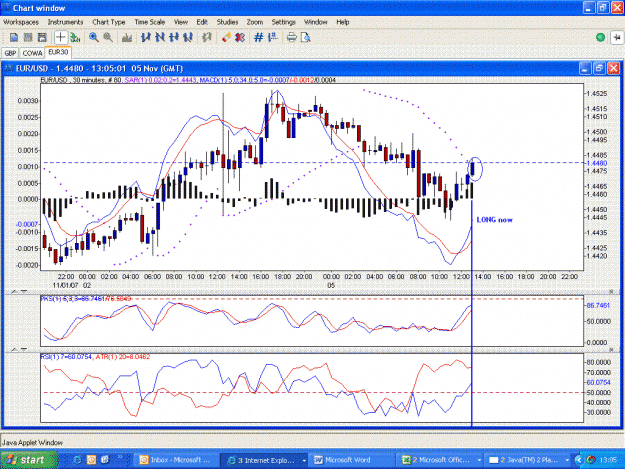Image resolution: width=625 pixels, height=469 pixels.
Task: Open Inbox - Microsoft taskbar button
Action: tap(175, 460)
